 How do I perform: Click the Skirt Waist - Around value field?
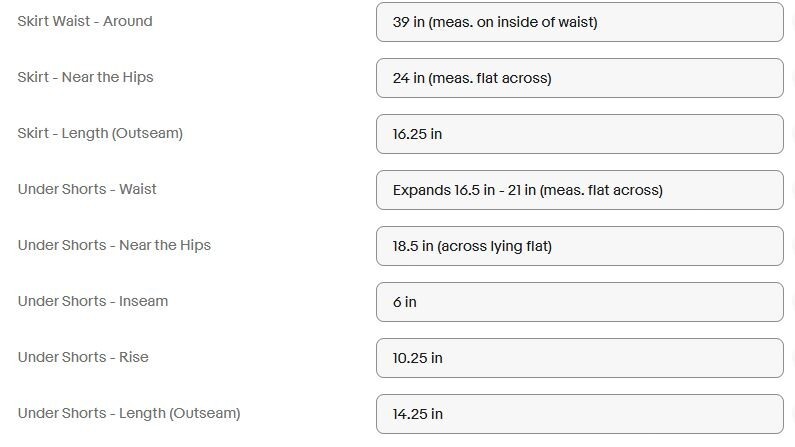(580, 22)
